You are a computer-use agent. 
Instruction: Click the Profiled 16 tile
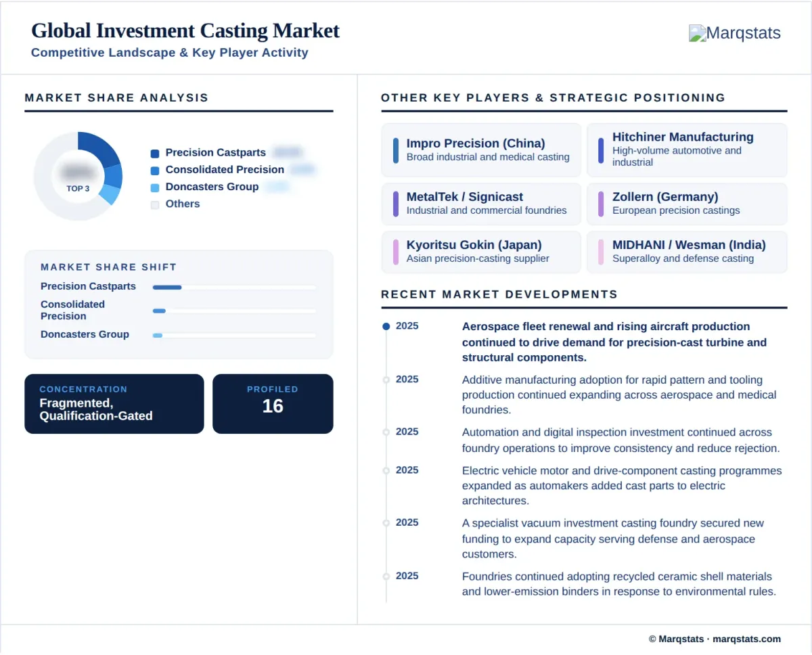pos(273,404)
